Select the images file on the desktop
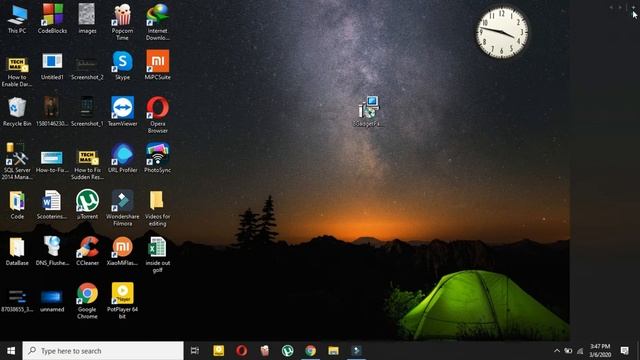The image size is (640, 360). [87, 19]
